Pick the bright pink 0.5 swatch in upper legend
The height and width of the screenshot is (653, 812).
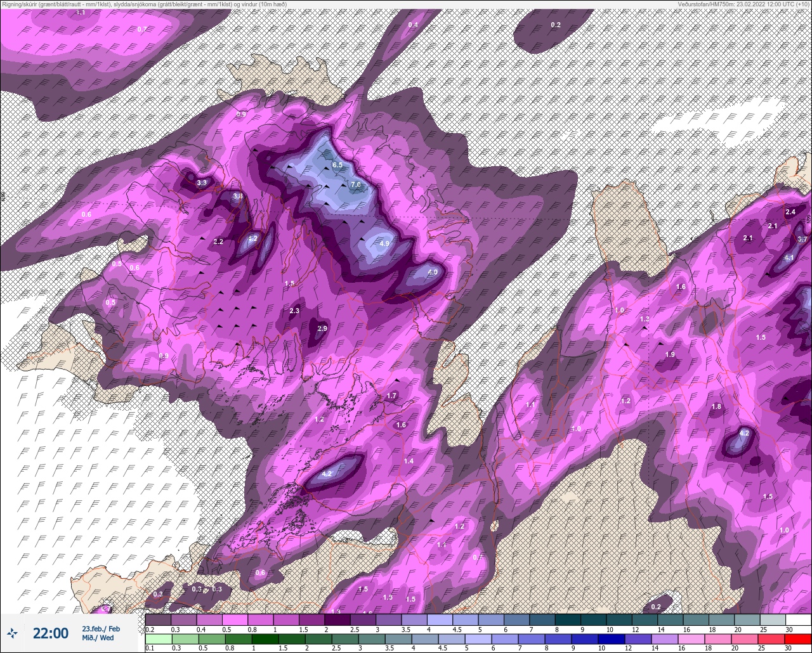coord(235,619)
